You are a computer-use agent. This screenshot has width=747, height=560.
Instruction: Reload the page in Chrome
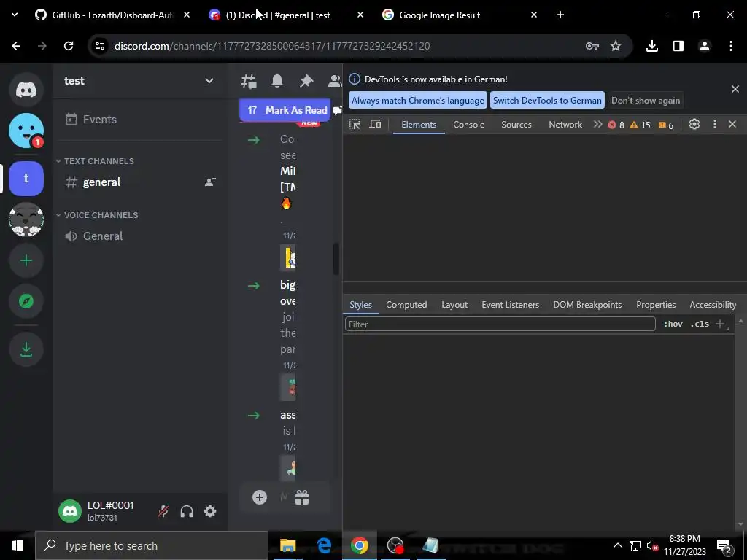click(x=69, y=46)
